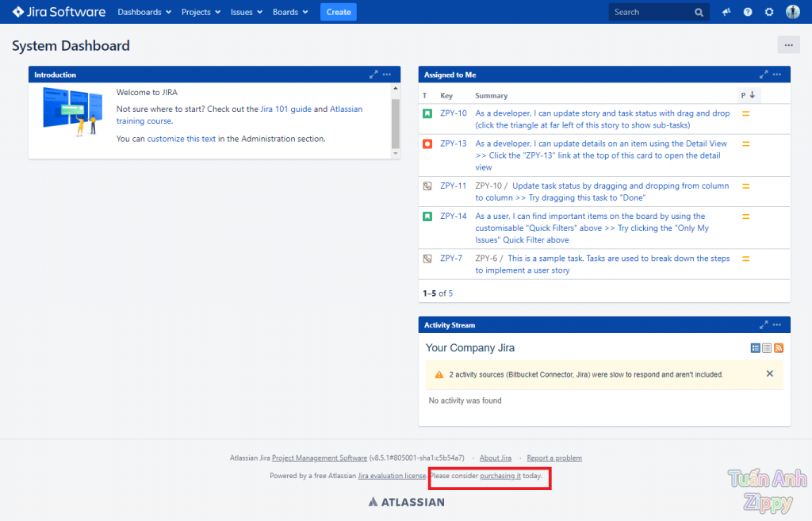Open the feedback megaphone icon in header
Image resolution: width=812 pixels, height=521 pixels.
tap(726, 12)
